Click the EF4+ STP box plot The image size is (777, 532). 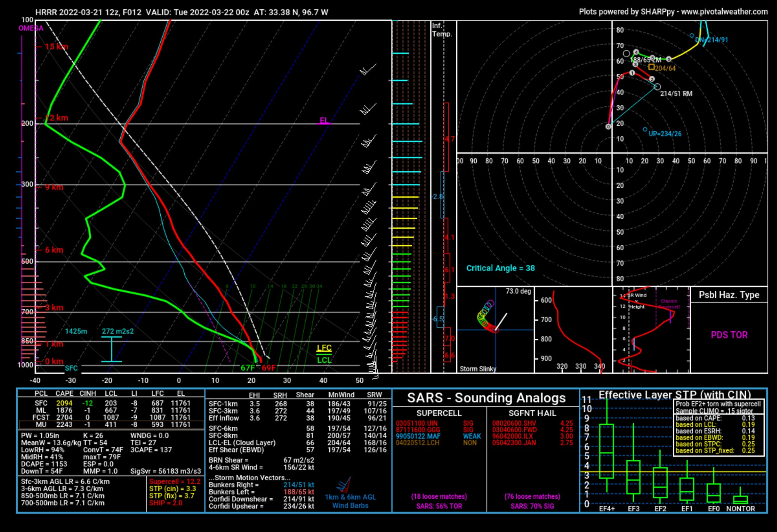(x=606, y=451)
